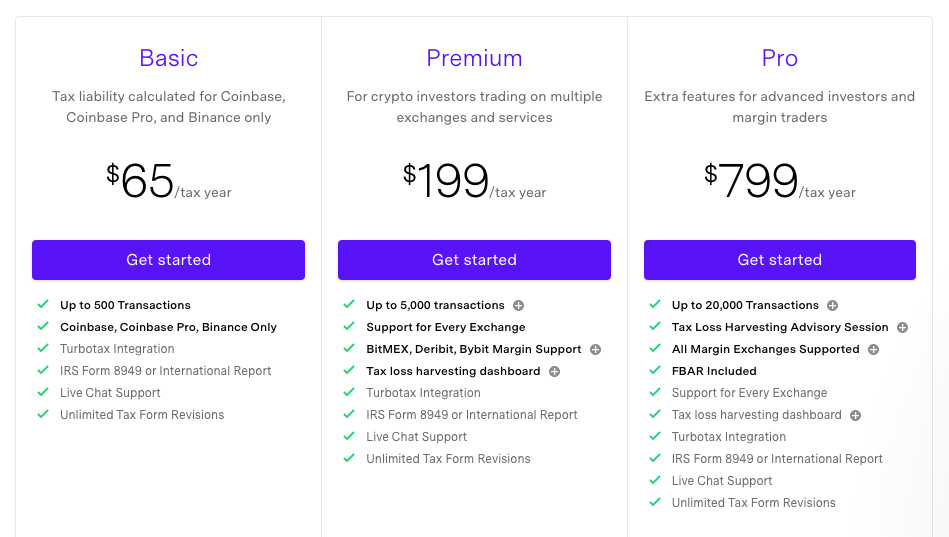The width and height of the screenshot is (949, 537).
Task: Click checkmark next to FBAR Included
Action: (x=655, y=370)
